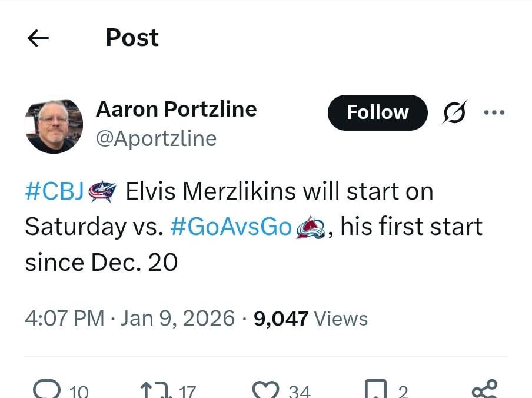The height and width of the screenshot is (398, 532).
Task: Open the #GoAvsGo hashtag link
Action: (x=231, y=226)
